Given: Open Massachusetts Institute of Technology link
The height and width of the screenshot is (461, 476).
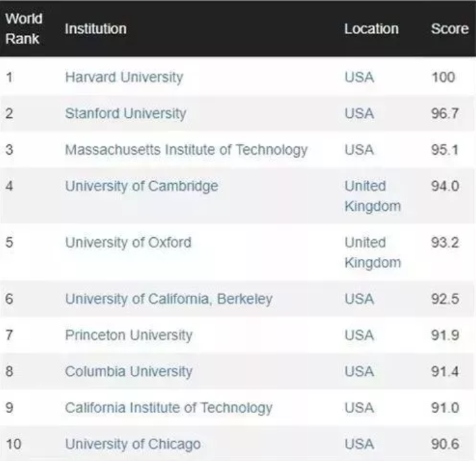Looking at the screenshot, I should (186, 150).
